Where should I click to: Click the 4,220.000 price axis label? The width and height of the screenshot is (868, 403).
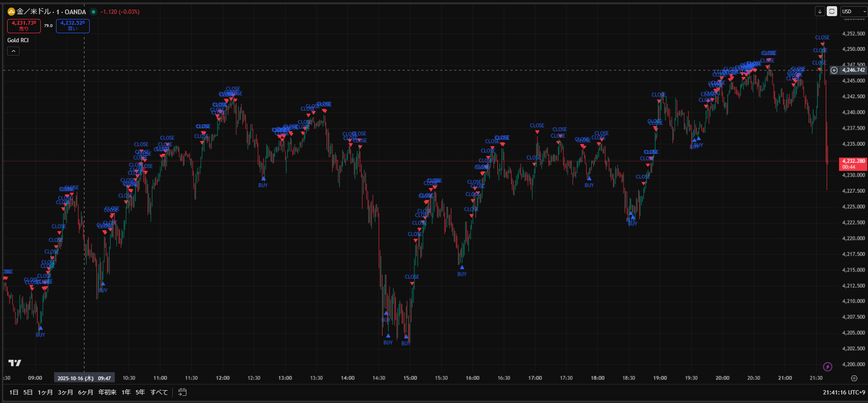pos(853,238)
